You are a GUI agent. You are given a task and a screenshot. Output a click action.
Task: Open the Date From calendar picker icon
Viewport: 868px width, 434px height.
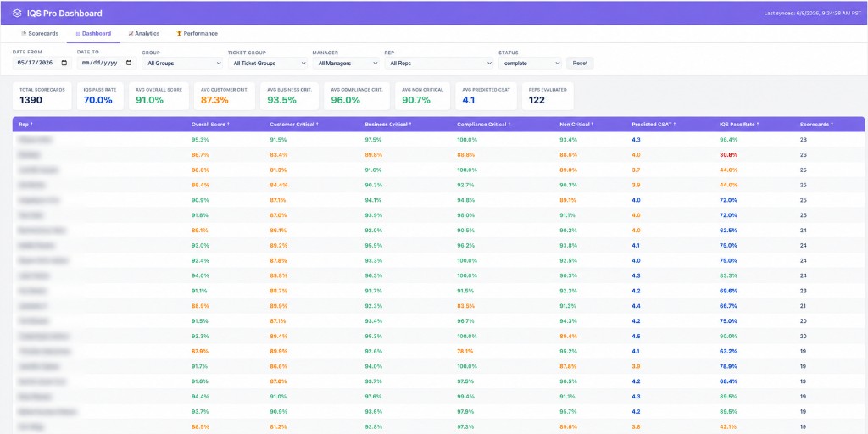(x=64, y=63)
